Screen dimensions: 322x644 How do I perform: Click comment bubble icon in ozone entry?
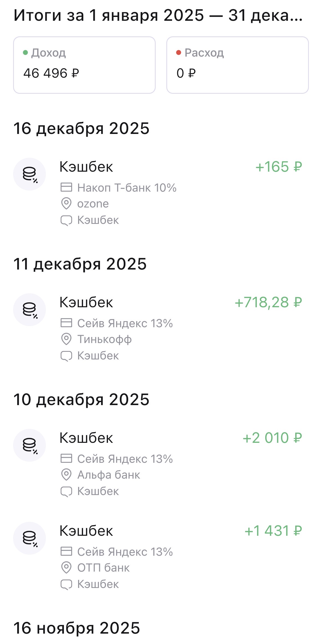(x=66, y=220)
